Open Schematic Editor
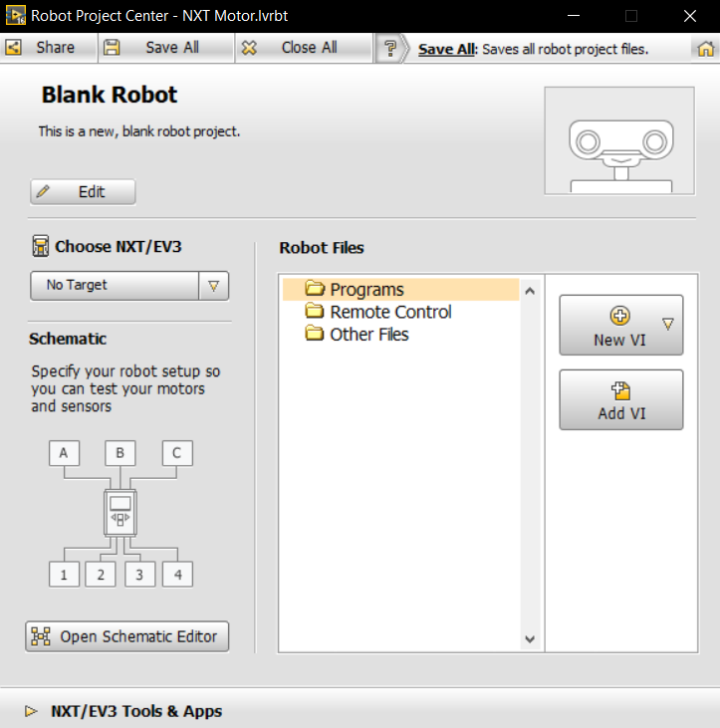 127,636
